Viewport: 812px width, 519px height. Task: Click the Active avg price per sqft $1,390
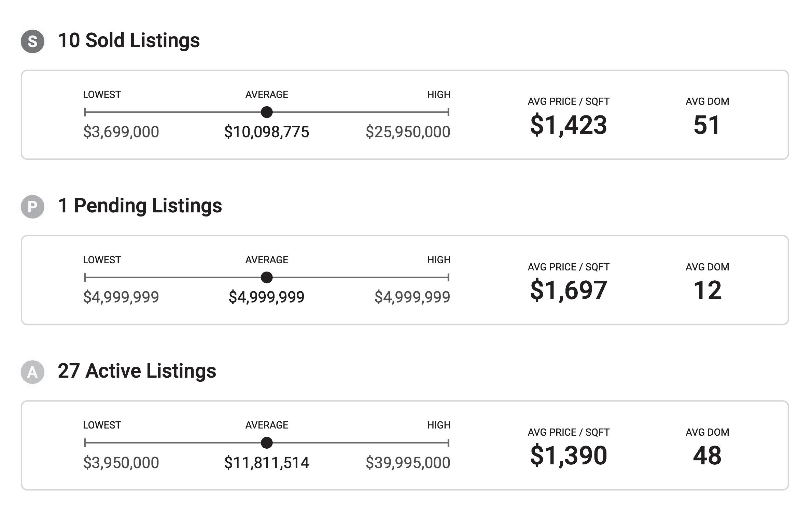click(569, 455)
